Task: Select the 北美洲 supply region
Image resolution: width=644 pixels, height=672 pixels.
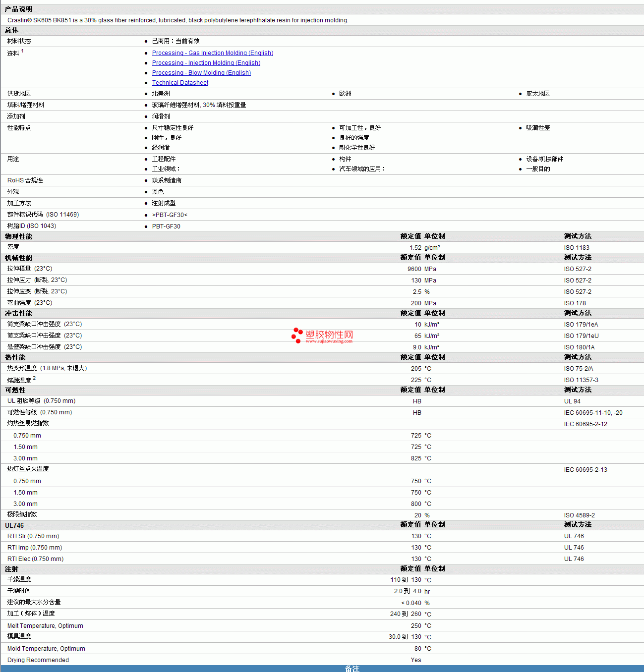Action: [161, 94]
